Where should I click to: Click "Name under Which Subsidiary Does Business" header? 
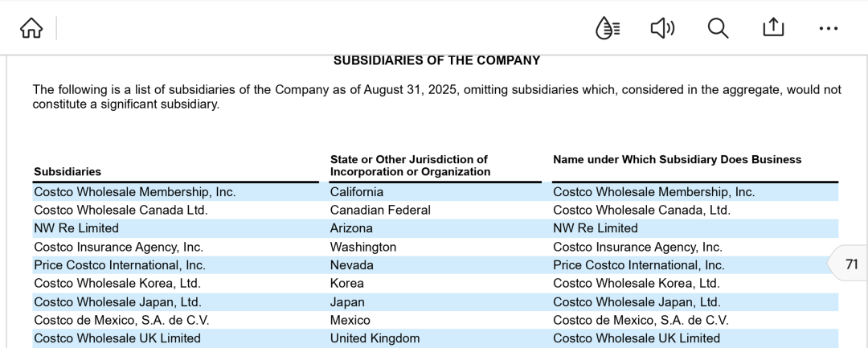(x=677, y=160)
